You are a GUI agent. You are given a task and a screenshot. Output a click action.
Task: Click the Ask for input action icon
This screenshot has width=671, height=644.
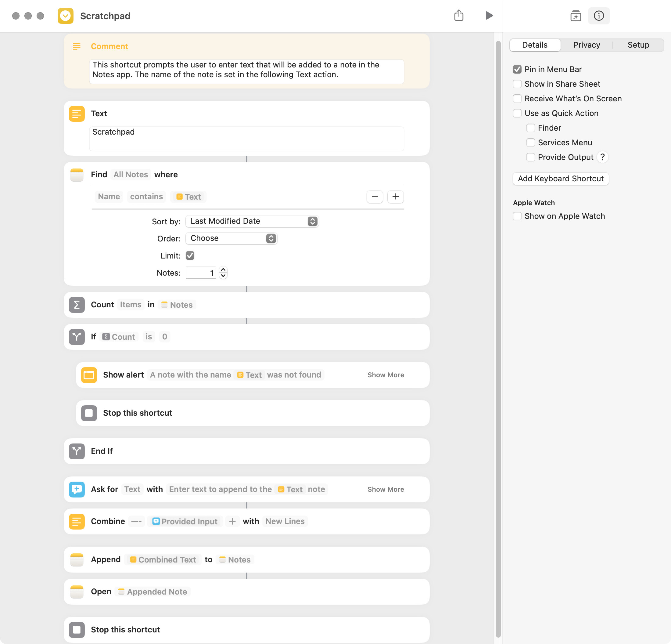pos(77,490)
